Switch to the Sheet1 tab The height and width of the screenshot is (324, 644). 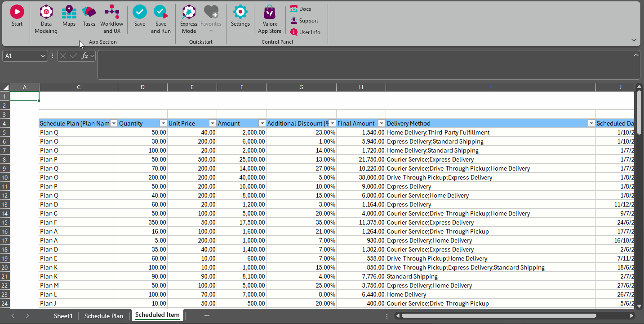click(x=63, y=316)
